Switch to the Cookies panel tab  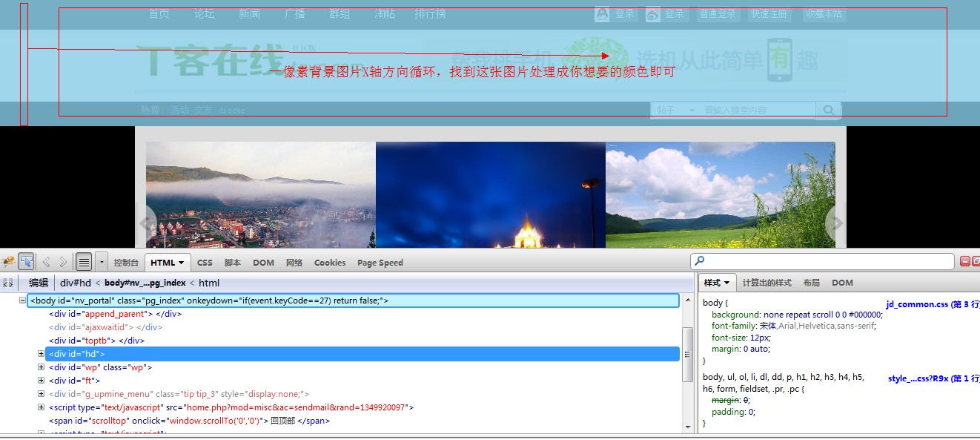(x=330, y=263)
